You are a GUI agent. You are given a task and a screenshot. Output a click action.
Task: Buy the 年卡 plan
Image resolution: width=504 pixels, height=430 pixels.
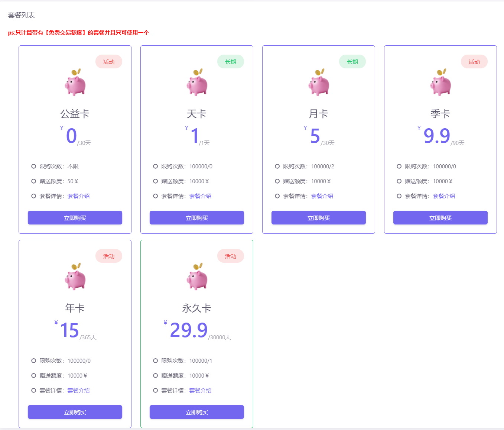pyautogui.click(x=75, y=412)
